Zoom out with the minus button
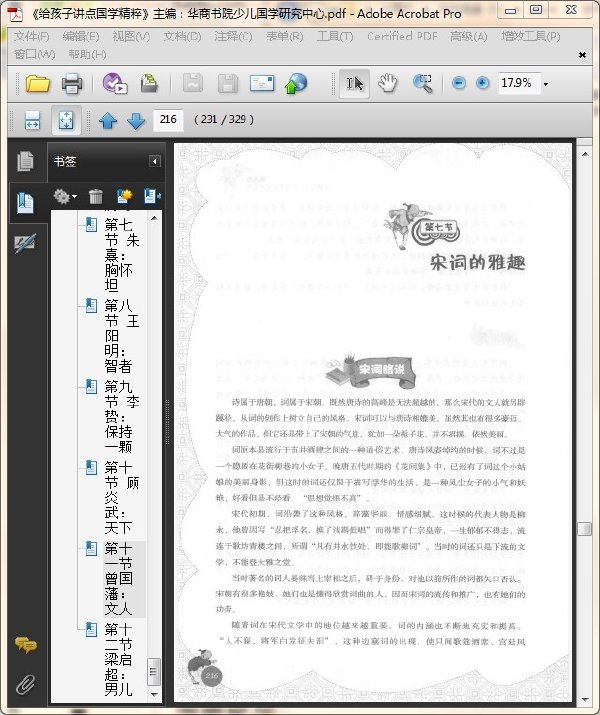 tap(459, 83)
